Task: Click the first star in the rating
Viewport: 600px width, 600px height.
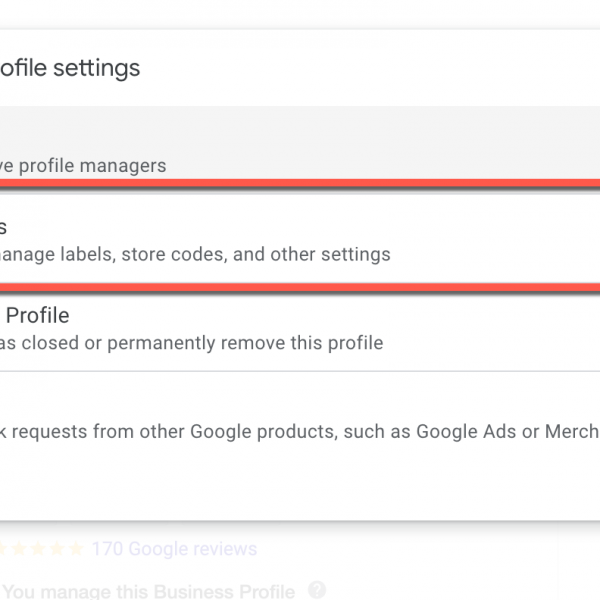Action: pos(6,549)
